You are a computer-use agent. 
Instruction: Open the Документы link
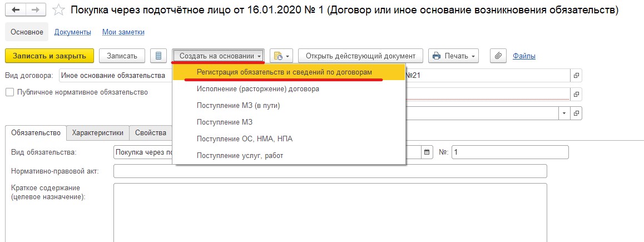click(x=73, y=32)
